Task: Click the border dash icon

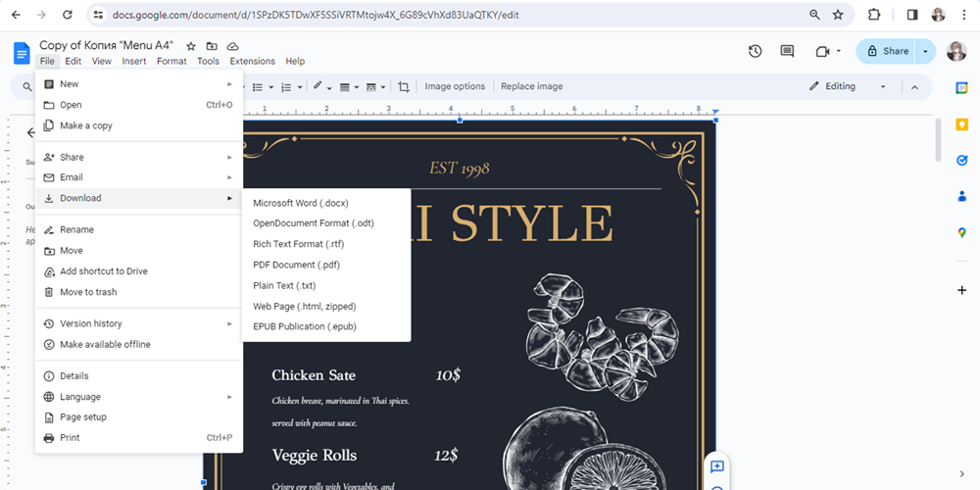Action: tap(370, 87)
